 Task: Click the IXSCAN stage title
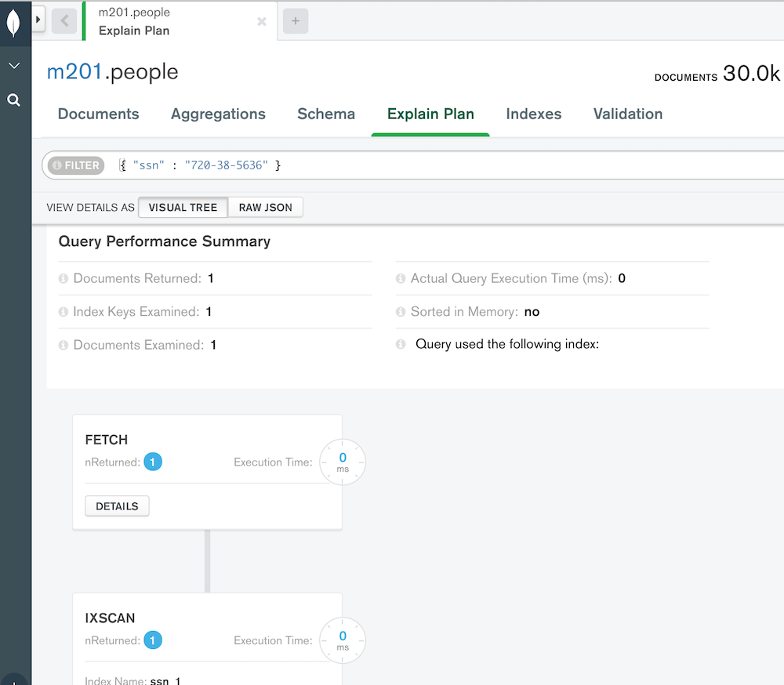pyautogui.click(x=110, y=618)
